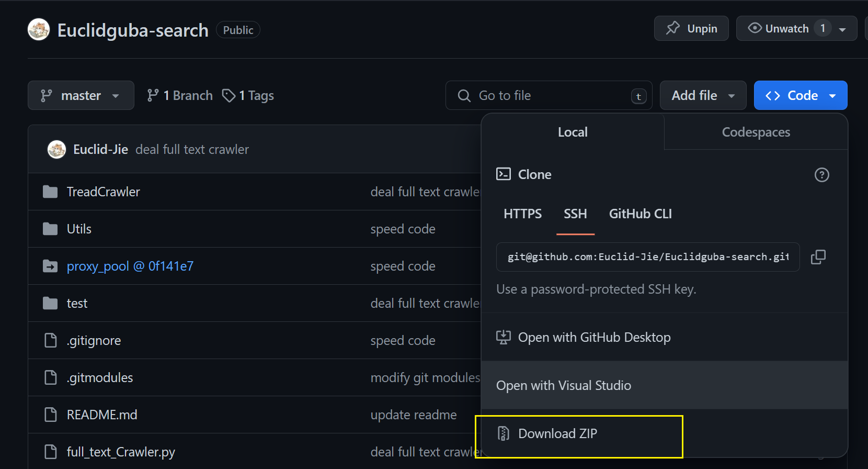Open latest commit message deal full text crawler
The width and height of the screenshot is (868, 469).
click(192, 149)
